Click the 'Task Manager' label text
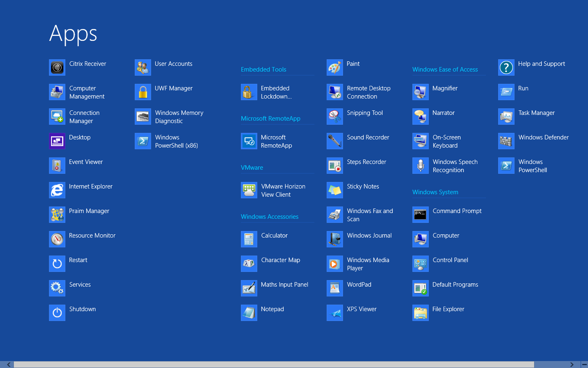The height and width of the screenshot is (368, 588). (x=537, y=113)
